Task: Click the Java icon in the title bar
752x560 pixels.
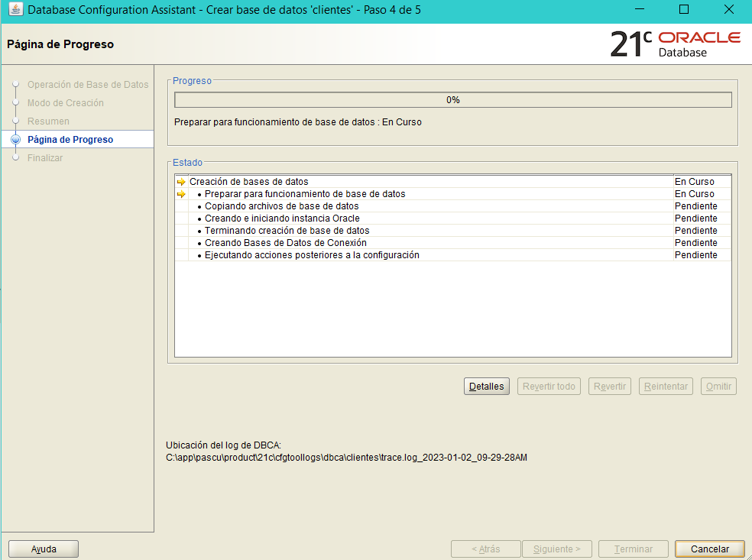Action: click(x=15, y=9)
